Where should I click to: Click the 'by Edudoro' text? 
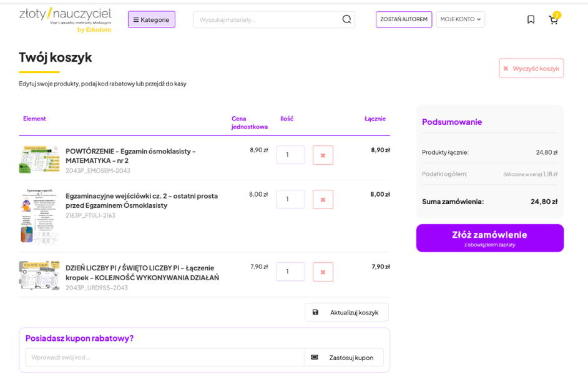coord(94,29)
